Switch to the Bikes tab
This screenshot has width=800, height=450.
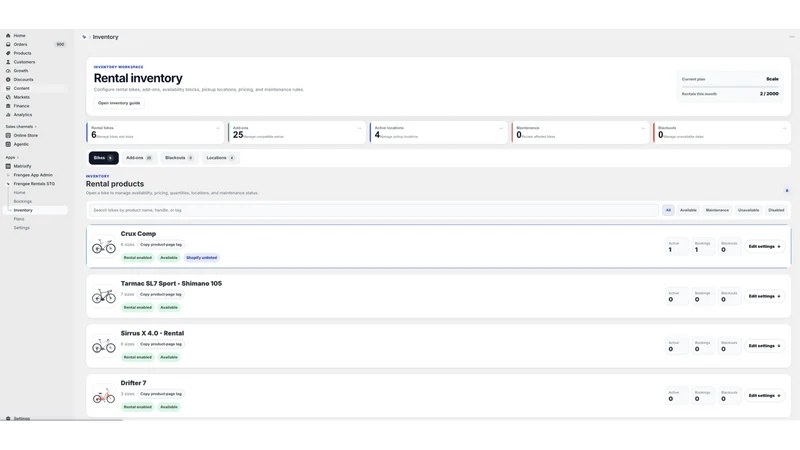104,158
